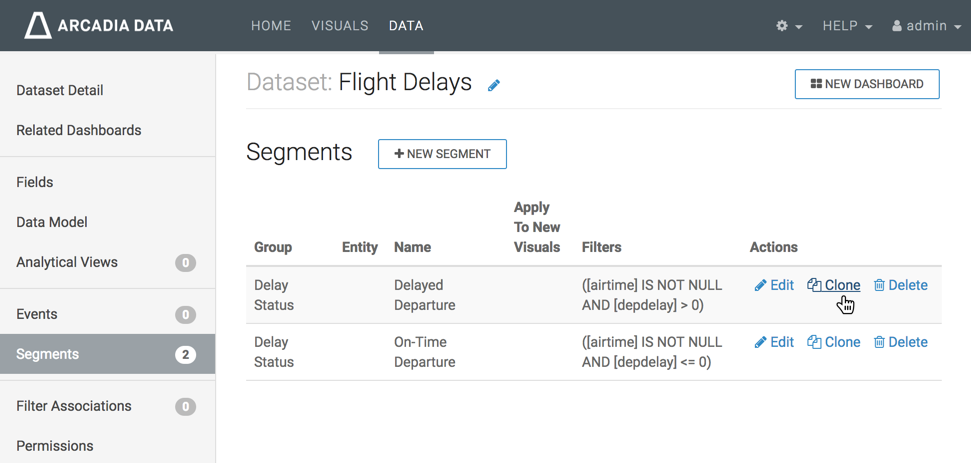
Task: Open Dataset Detail in sidebar
Action: click(60, 90)
